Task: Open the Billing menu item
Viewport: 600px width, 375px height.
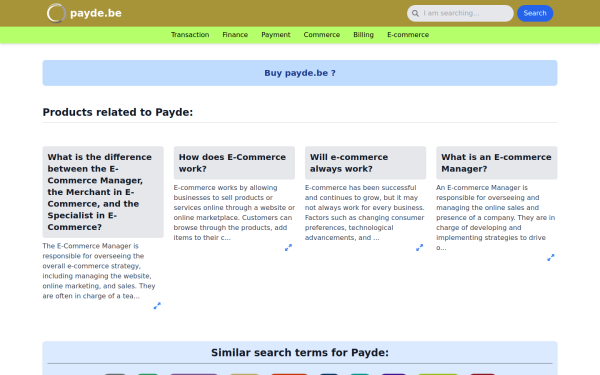Action: [364, 35]
